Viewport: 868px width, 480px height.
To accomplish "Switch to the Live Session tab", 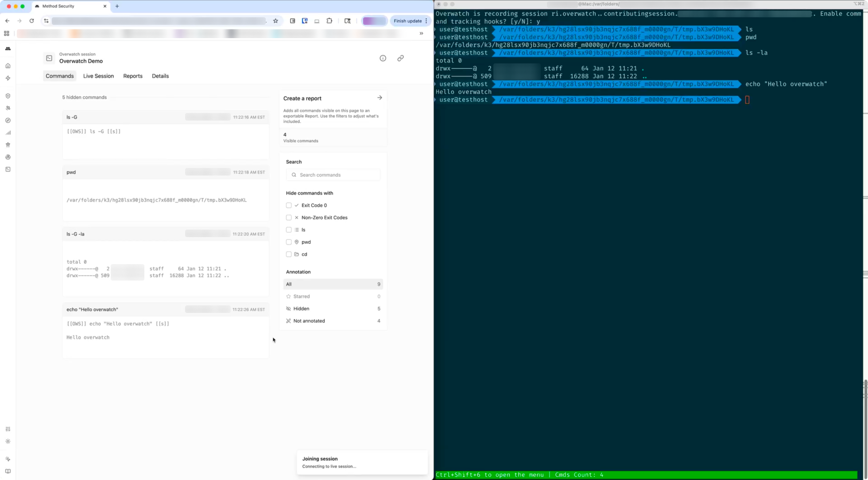I will [98, 76].
